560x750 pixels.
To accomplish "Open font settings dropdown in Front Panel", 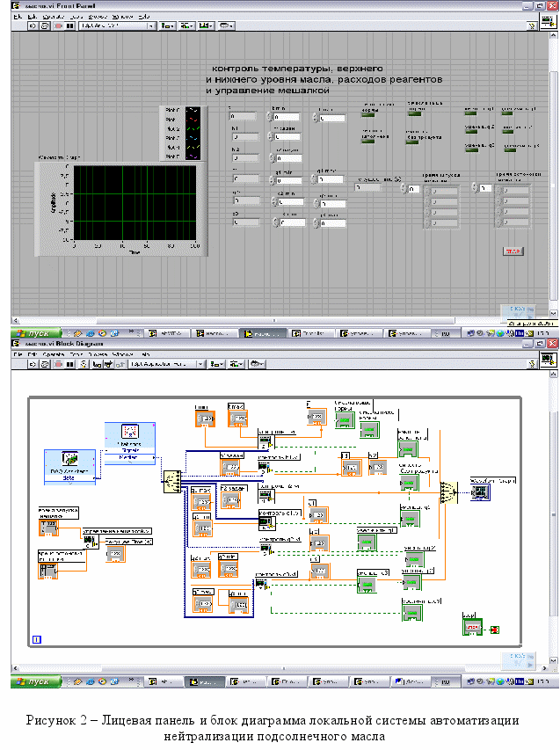I will 117,25.
